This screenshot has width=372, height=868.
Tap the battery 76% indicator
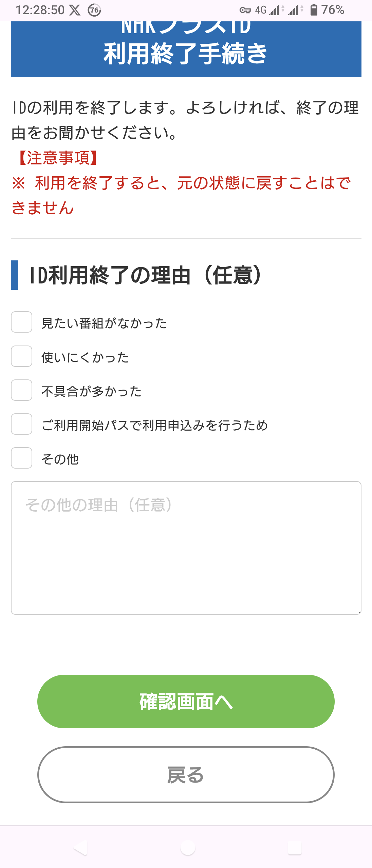[x=327, y=10]
